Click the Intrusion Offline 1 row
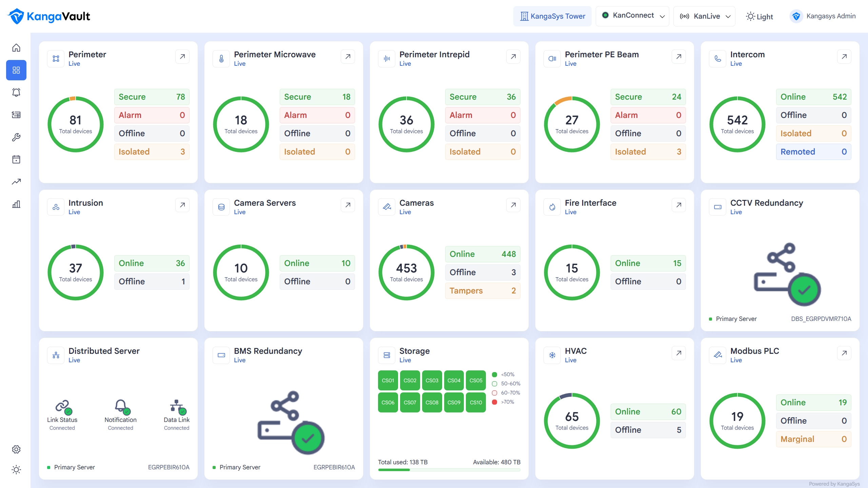The width and height of the screenshot is (868, 488). (x=152, y=281)
